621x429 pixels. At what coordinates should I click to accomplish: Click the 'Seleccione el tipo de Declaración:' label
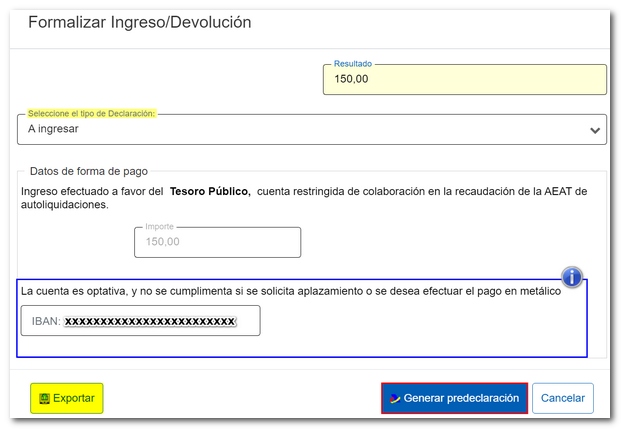coord(91,114)
